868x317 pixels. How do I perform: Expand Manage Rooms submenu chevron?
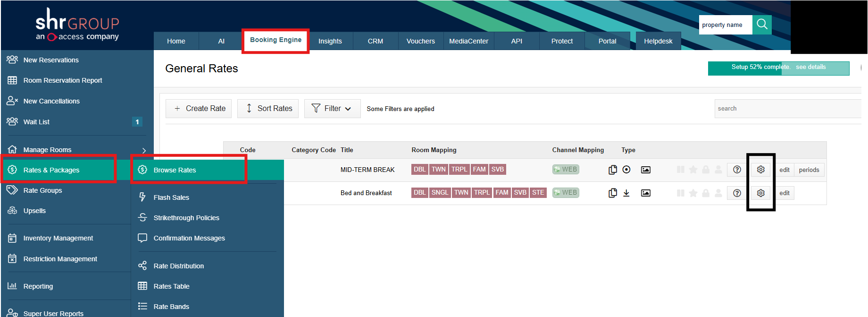click(144, 150)
